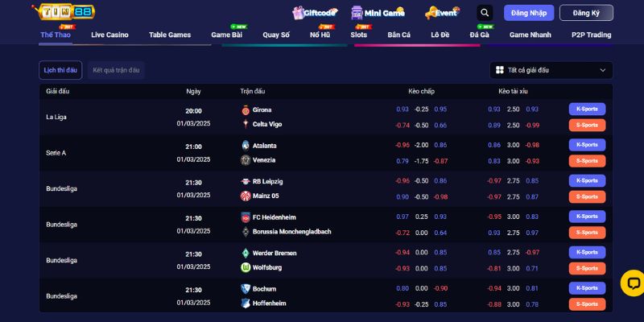Open the Quay Số menu

[276, 35]
